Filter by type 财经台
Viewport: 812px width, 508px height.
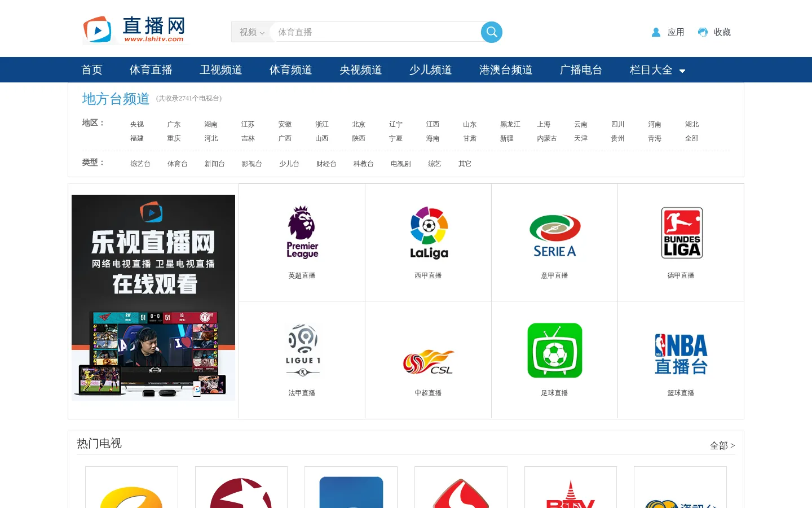click(326, 164)
